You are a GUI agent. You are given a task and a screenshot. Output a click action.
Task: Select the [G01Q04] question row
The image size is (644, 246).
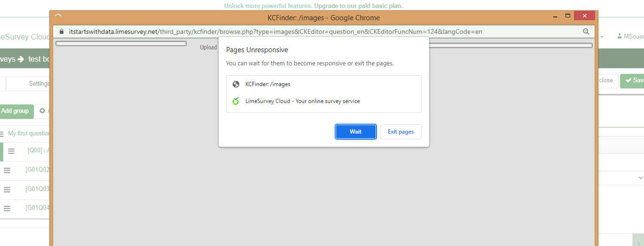[25, 208]
